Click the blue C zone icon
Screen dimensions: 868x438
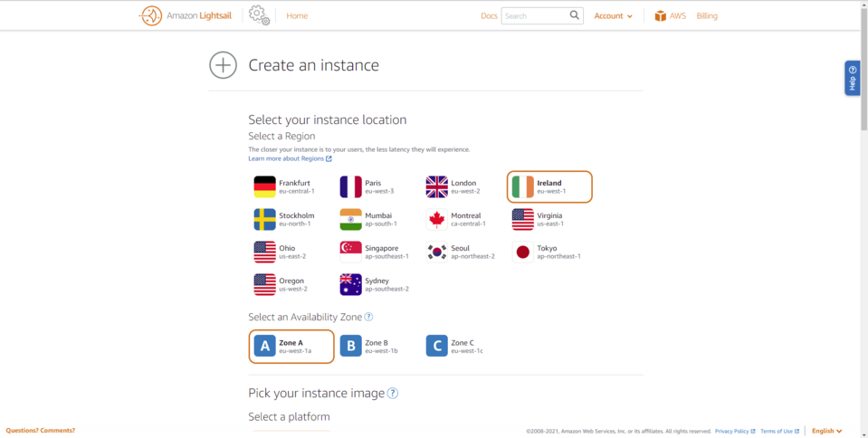click(437, 346)
